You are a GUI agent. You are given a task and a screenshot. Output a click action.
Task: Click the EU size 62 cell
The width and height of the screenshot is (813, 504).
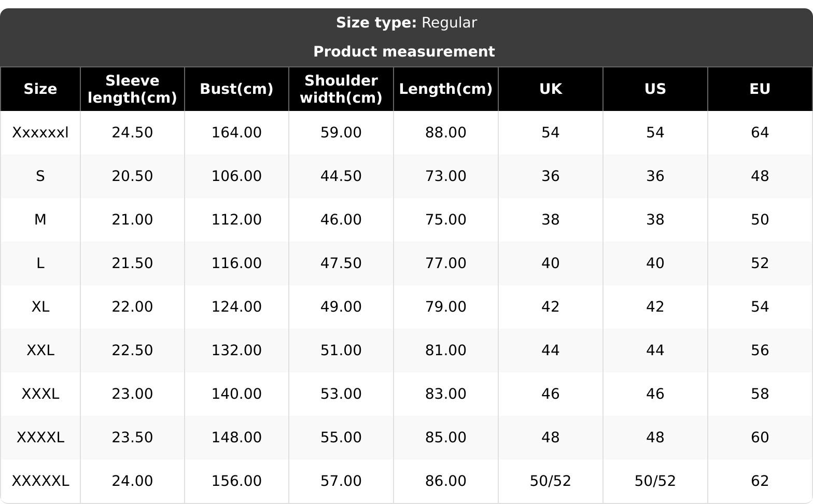pyautogui.click(x=760, y=481)
